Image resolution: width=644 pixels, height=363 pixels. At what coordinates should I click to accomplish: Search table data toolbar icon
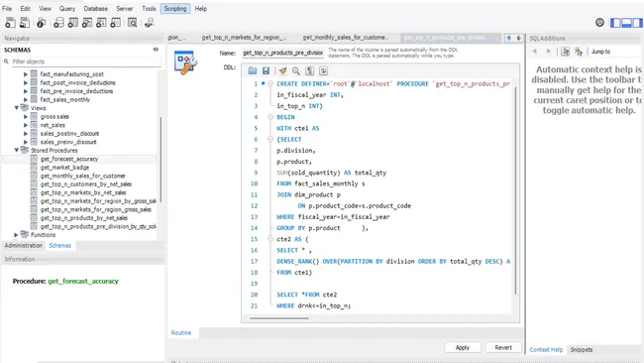(132, 23)
